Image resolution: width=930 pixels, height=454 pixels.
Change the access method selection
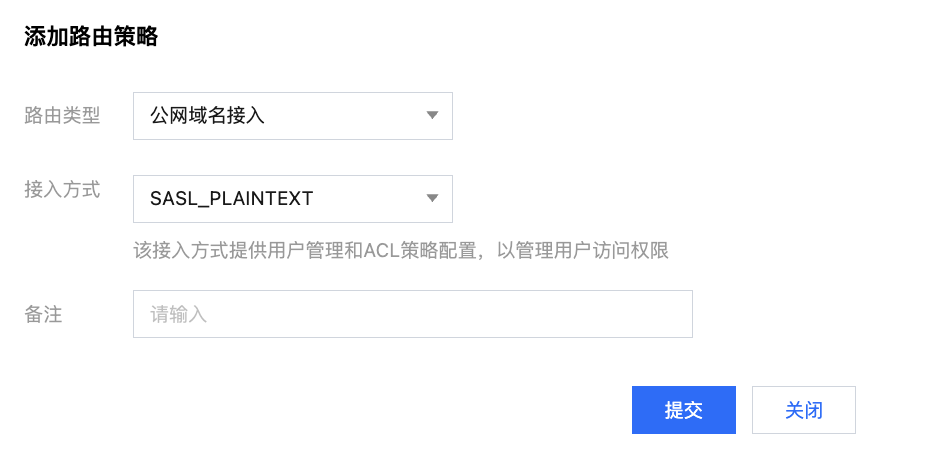click(292, 198)
